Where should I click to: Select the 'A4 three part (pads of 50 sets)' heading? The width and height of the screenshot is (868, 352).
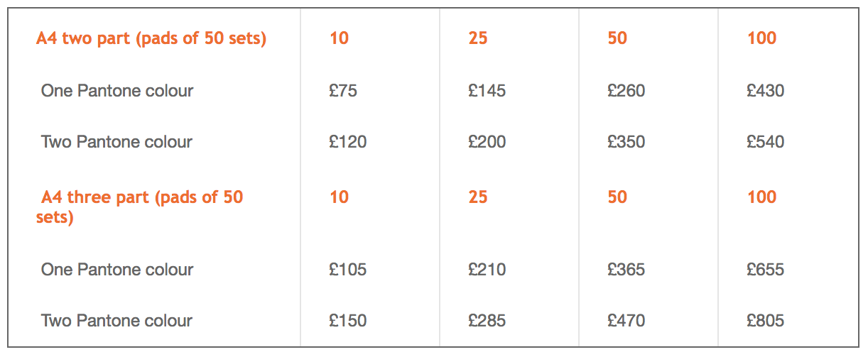[140, 207]
